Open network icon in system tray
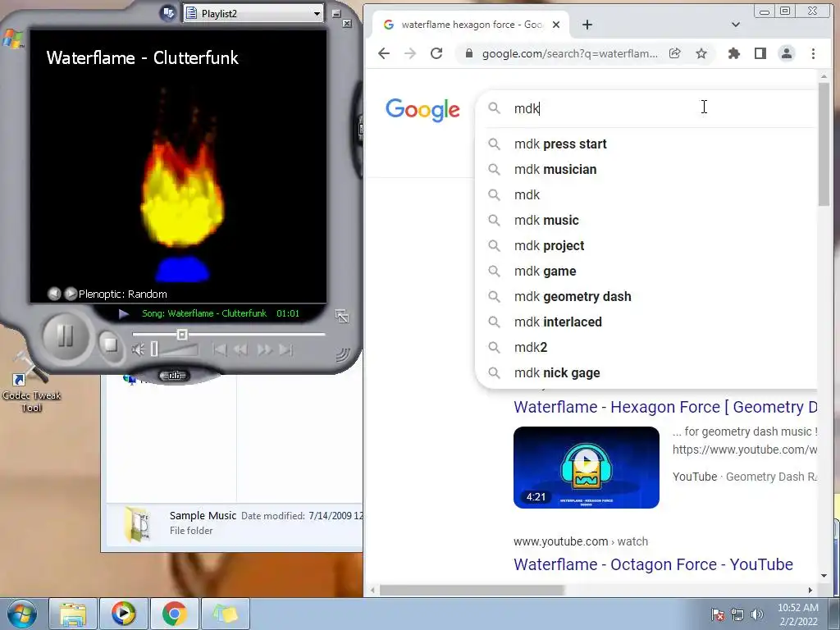This screenshot has height=630, width=840. (737, 614)
